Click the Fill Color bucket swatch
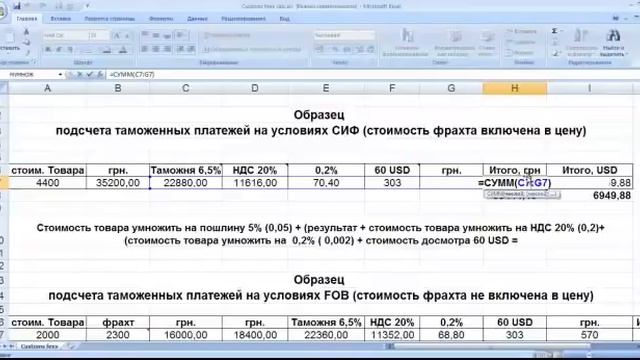The image size is (640, 360). pos(106,50)
